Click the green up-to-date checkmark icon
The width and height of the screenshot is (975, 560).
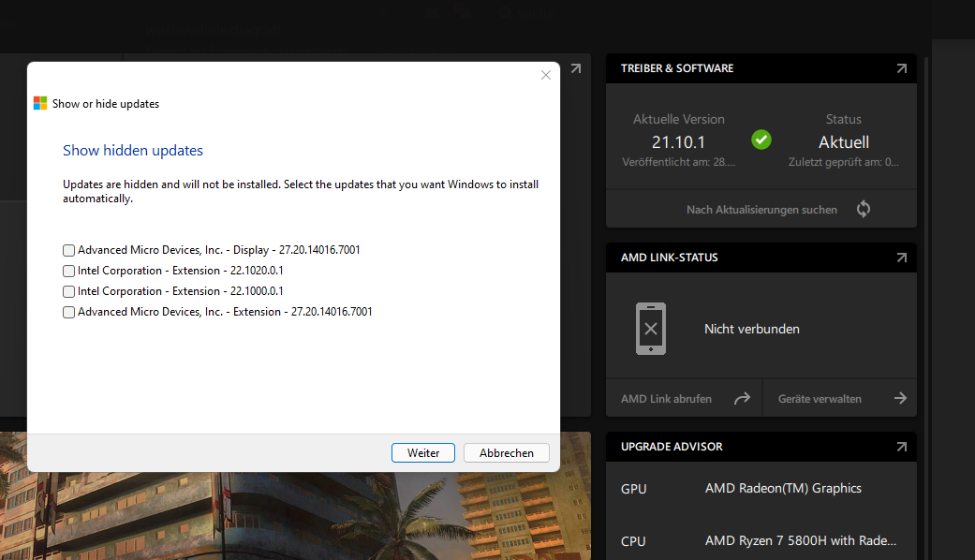pos(761,140)
